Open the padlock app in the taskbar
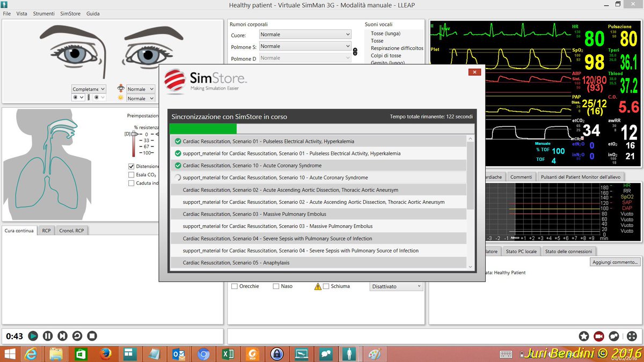The height and width of the screenshot is (362, 644). pos(277,354)
